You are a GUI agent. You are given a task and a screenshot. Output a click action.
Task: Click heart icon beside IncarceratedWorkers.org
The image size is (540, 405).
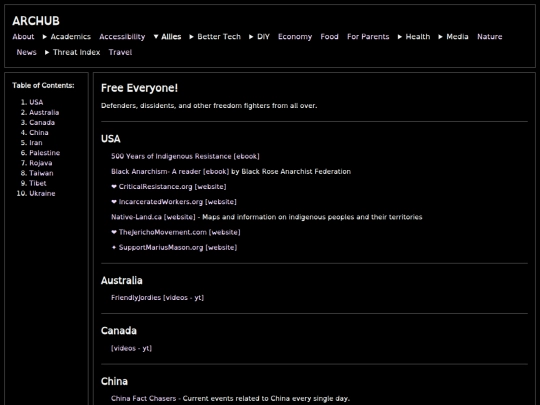coord(114,202)
